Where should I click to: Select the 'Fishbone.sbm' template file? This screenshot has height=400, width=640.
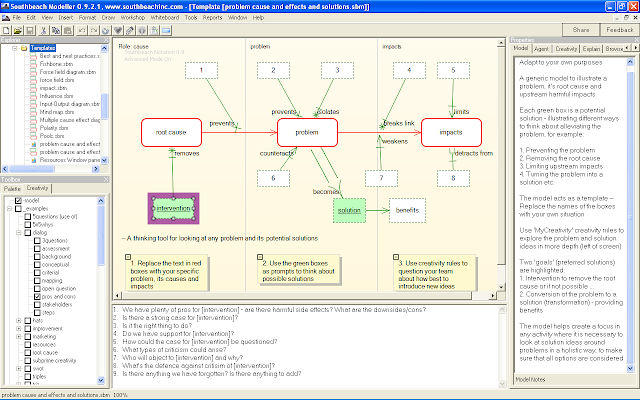click(x=56, y=64)
